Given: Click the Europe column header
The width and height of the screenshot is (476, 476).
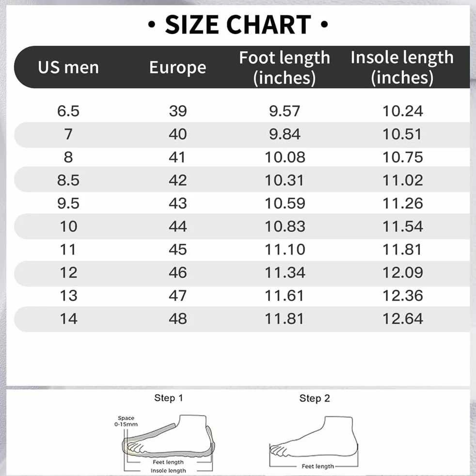Looking at the screenshot, I should [x=177, y=67].
